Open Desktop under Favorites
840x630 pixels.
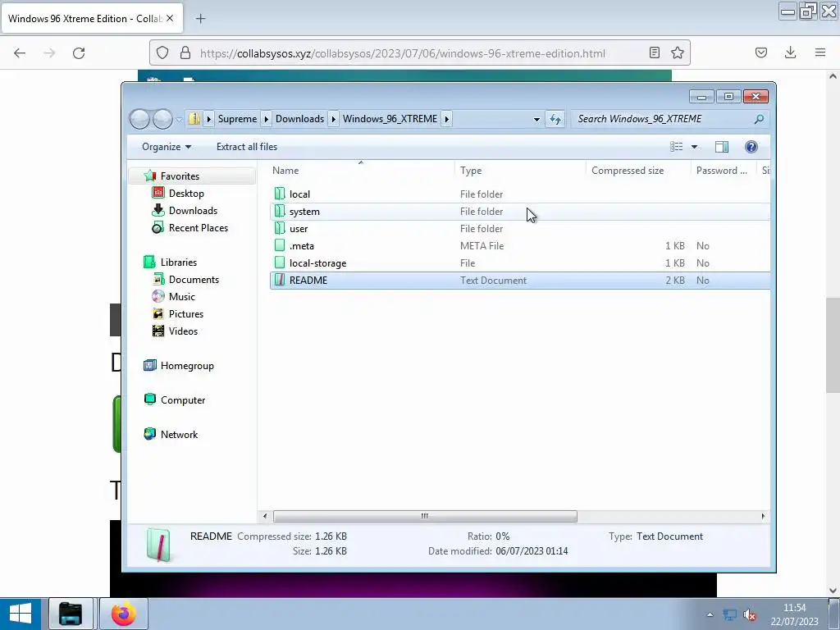pyautogui.click(x=186, y=194)
